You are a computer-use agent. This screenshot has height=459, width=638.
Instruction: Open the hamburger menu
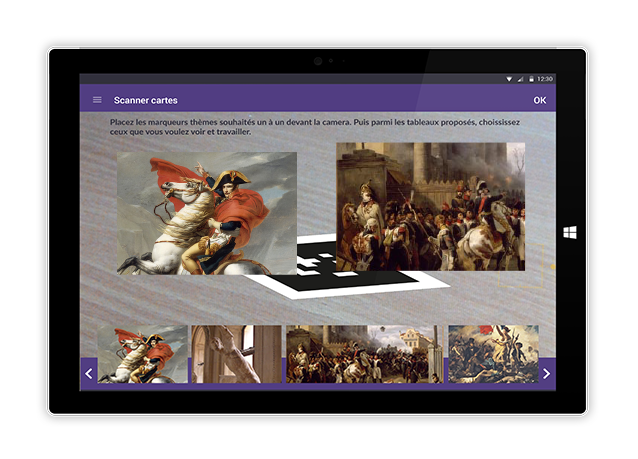coord(97,100)
